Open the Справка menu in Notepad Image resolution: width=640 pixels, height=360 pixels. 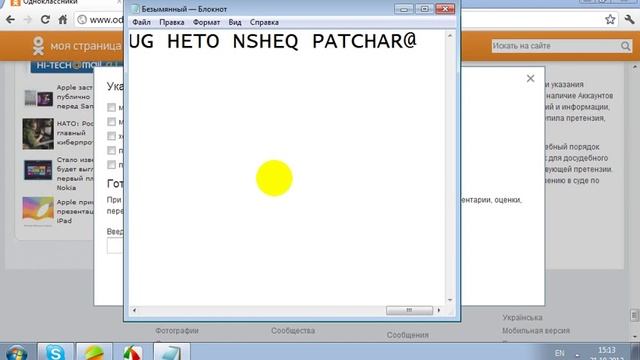point(264,22)
